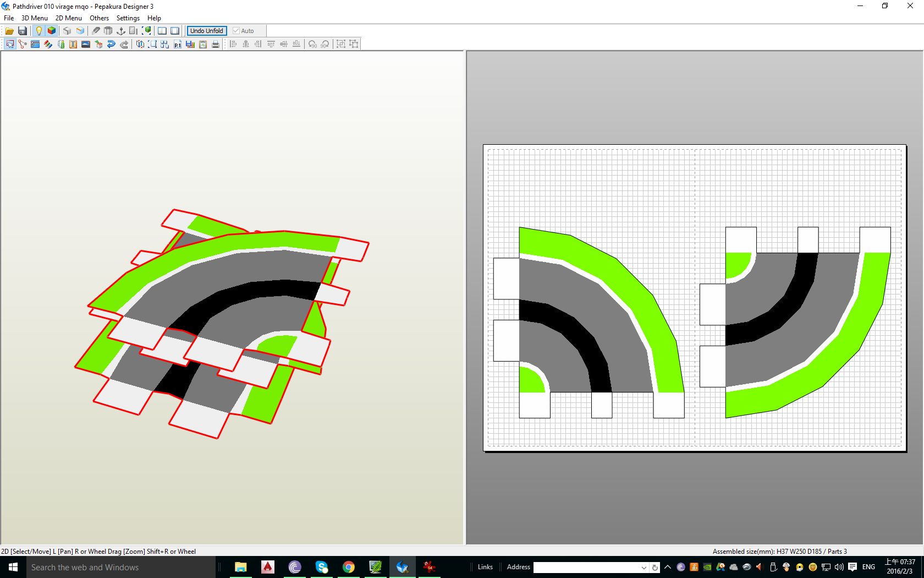Toggle the Auto checkbox
The height and width of the screenshot is (578, 924).
click(244, 31)
